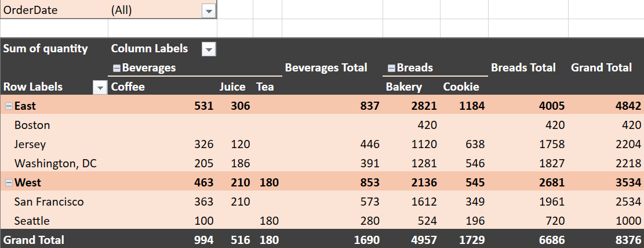Click the Bakery column header
Image resolution: width=644 pixels, height=248 pixels.
coord(404,87)
